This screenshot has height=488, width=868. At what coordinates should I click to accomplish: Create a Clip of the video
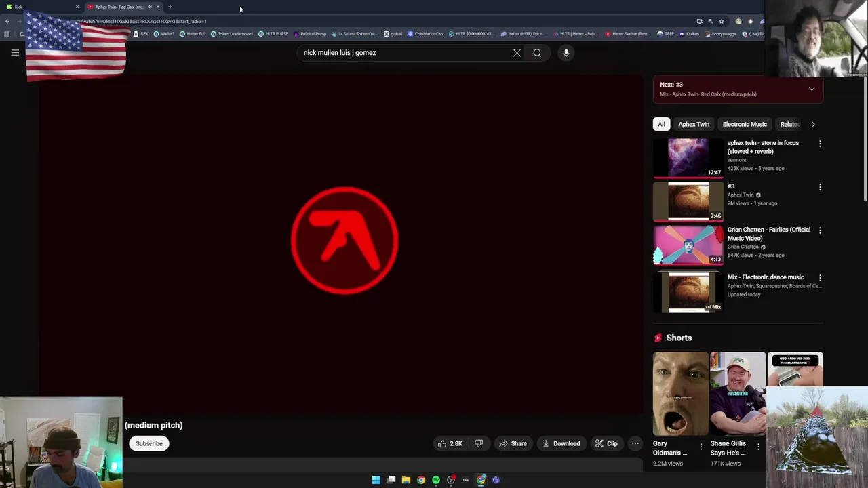[606, 443]
